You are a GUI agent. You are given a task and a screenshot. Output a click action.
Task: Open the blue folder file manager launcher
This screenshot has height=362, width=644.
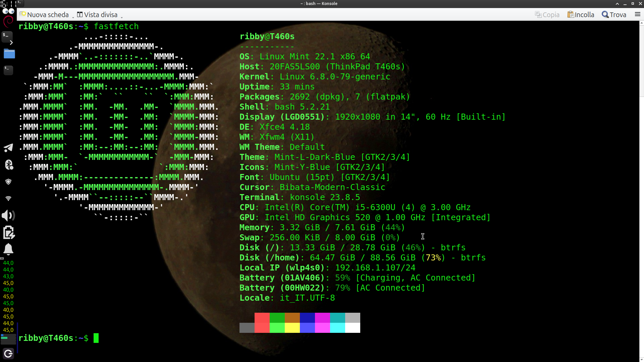[9, 54]
